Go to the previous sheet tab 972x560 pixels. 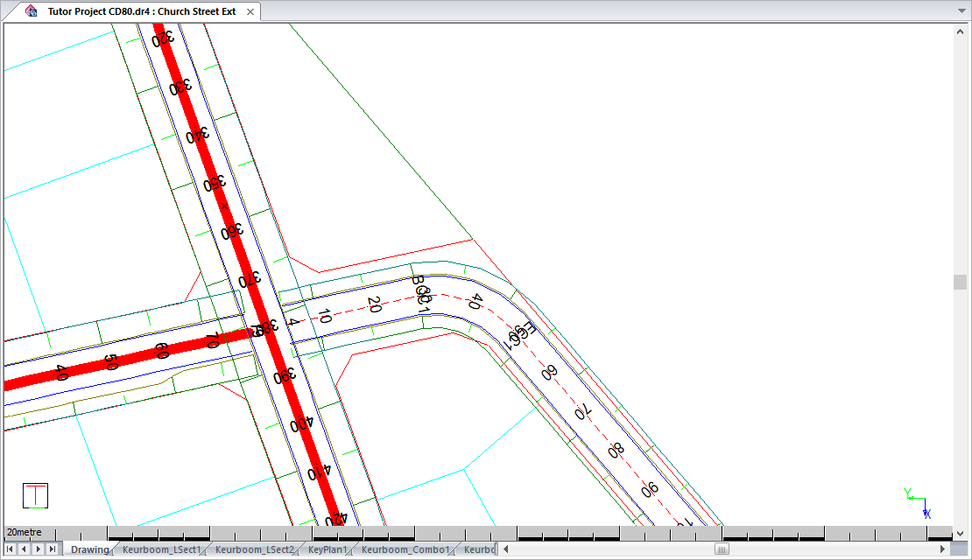click(24, 549)
